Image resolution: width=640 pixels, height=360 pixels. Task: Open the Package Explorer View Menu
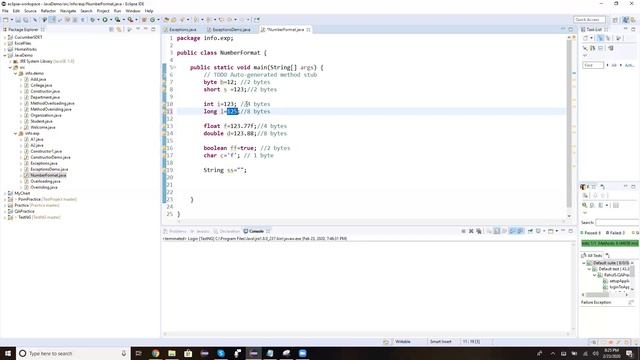pyautogui.click(x=138, y=29)
